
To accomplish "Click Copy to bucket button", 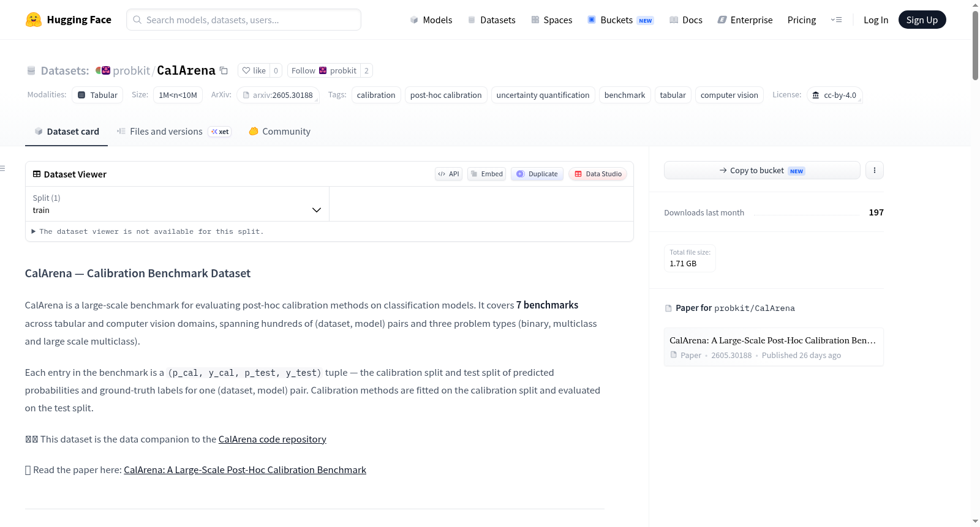I will (x=762, y=170).
